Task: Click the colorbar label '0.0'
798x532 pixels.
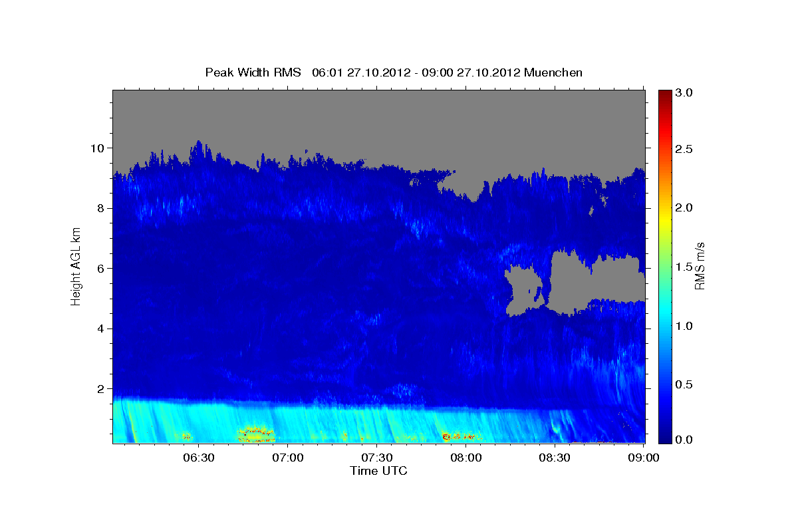Action: (x=685, y=440)
